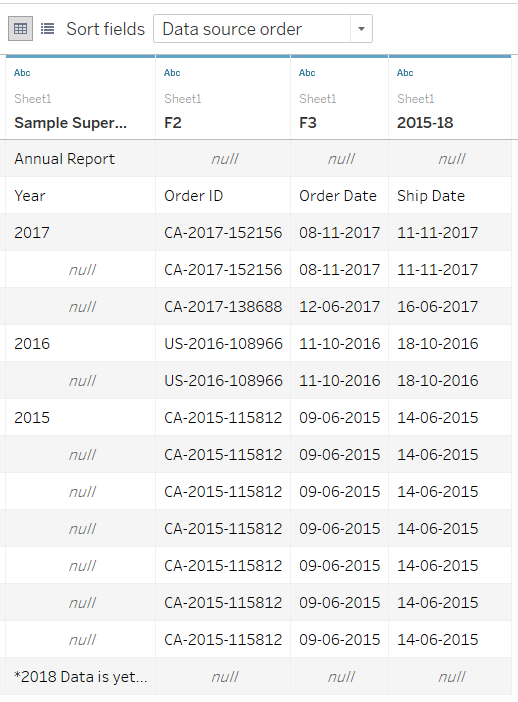The height and width of the screenshot is (702, 518).
Task: Click Abc type icon above 2015-18
Action: click(405, 73)
